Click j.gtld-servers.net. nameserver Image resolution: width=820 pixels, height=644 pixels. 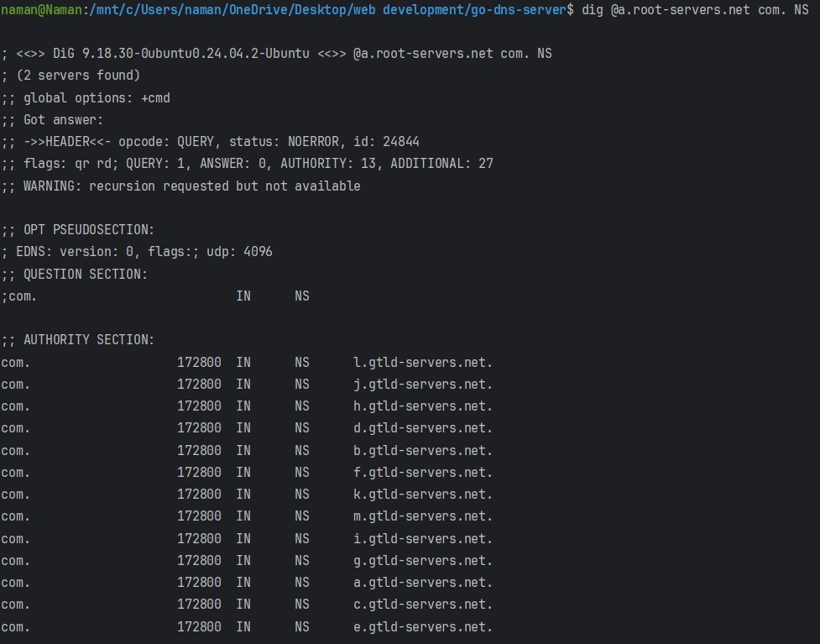point(423,385)
